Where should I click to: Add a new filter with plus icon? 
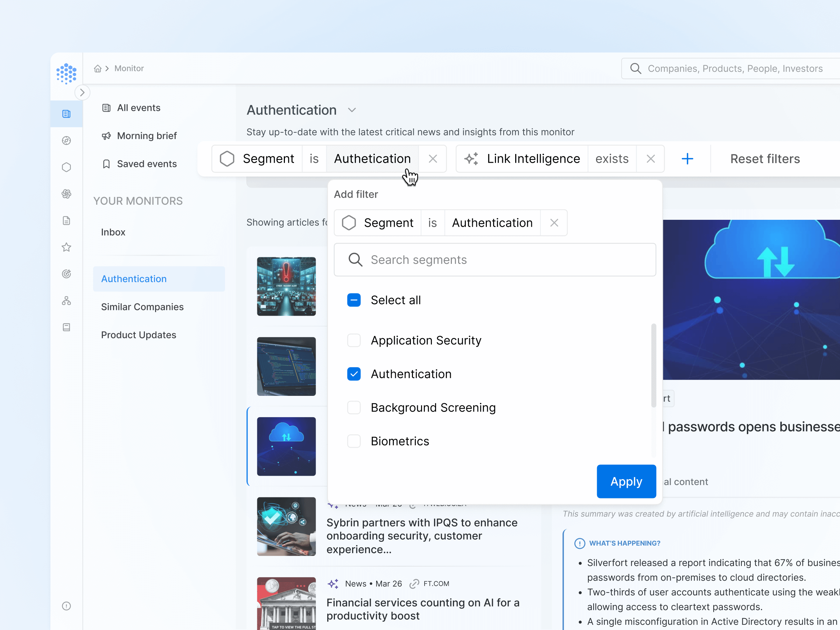tap(687, 159)
